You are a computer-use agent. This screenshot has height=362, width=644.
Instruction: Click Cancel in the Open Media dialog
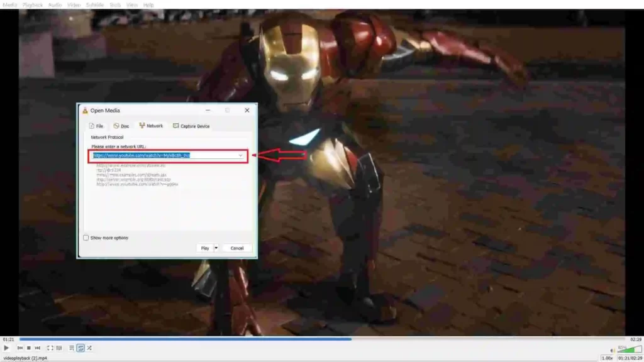pyautogui.click(x=237, y=248)
